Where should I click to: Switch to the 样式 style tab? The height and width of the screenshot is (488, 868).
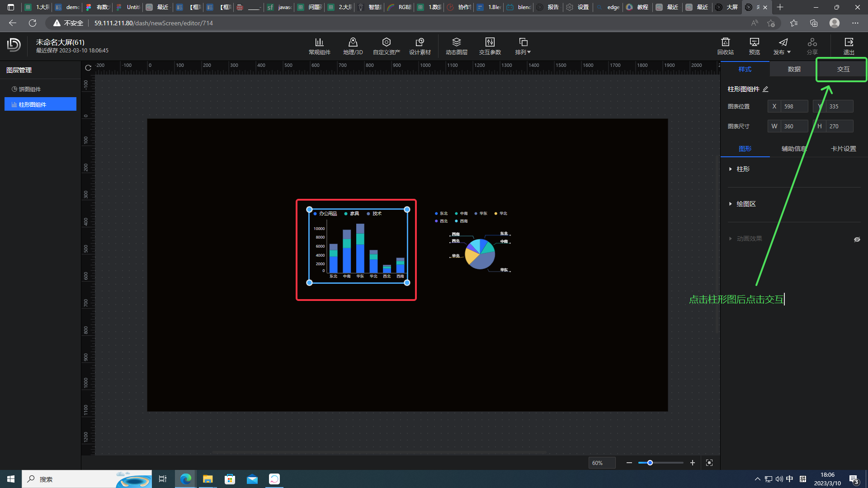click(x=745, y=69)
